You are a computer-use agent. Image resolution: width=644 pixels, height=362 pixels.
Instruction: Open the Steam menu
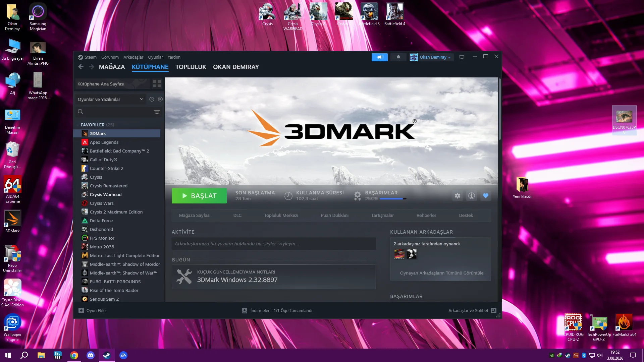tap(91, 57)
